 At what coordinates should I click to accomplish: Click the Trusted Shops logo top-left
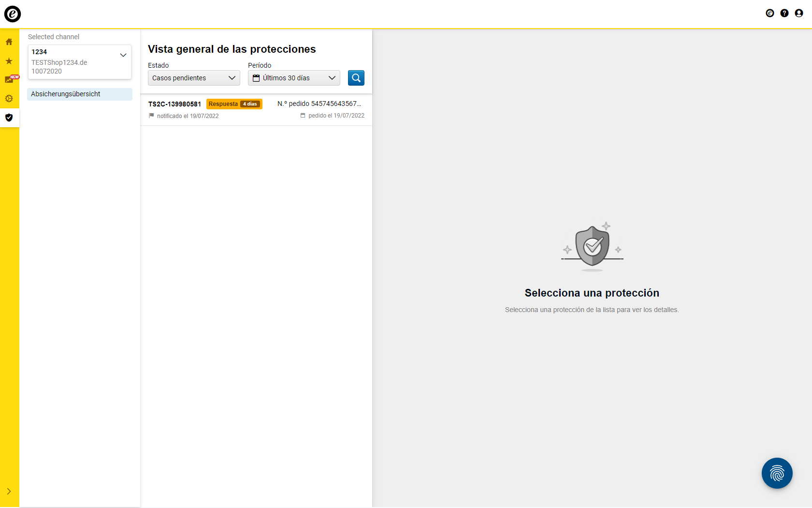tap(13, 14)
